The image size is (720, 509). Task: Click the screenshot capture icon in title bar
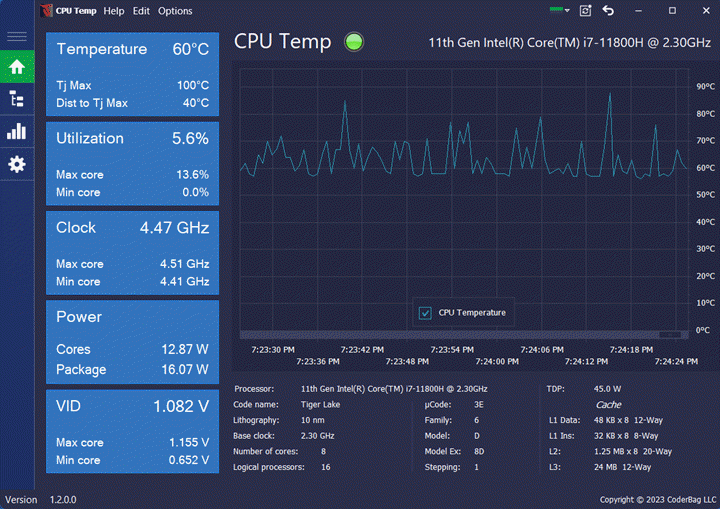point(585,11)
